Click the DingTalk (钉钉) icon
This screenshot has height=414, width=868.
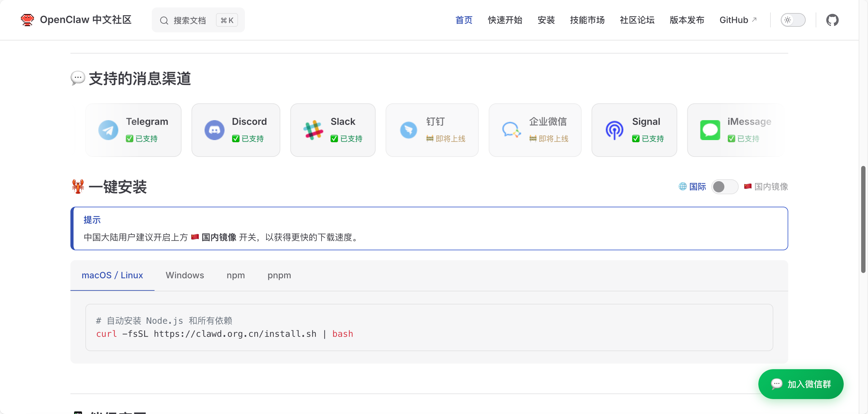408,130
